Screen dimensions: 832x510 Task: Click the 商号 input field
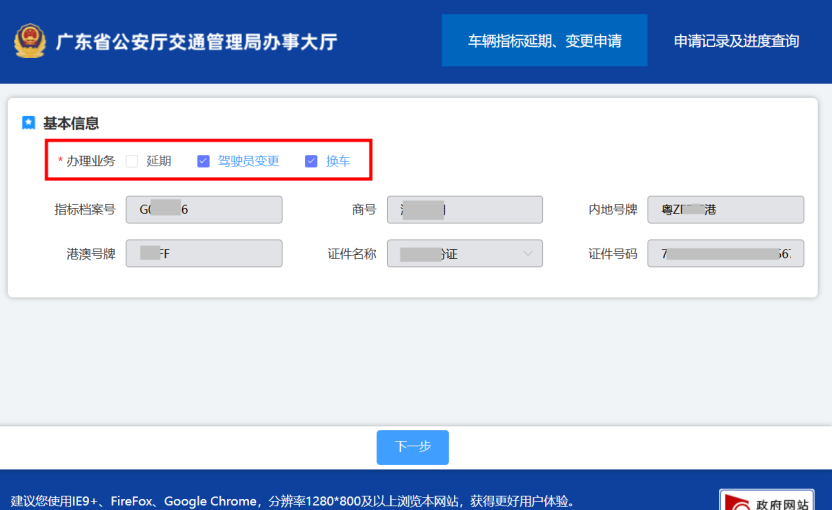coord(465,210)
